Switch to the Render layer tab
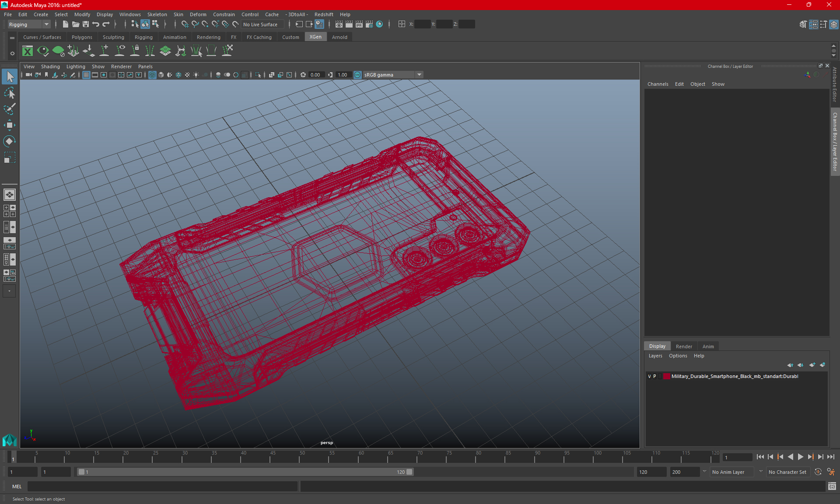The width and height of the screenshot is (840, 504). [x=683, y=346]
